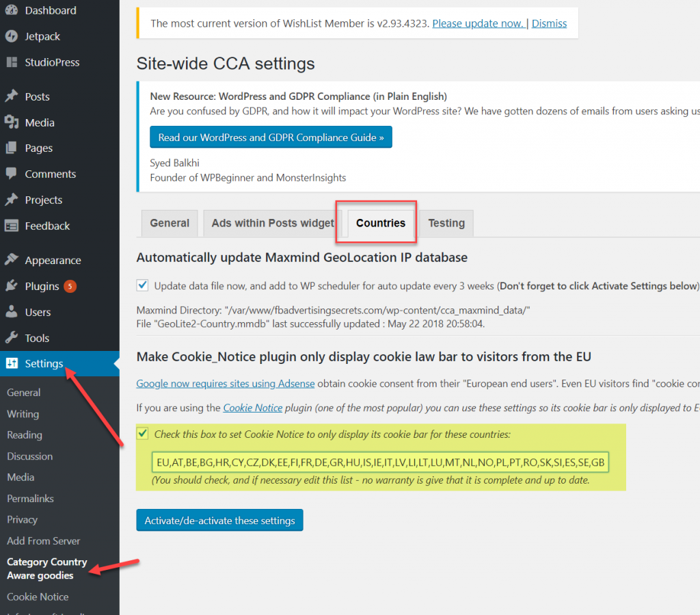The width and height of the screenshot is (700, 615).
Task: Click the Tools wrench icon
Action: [x=12, y=338]
